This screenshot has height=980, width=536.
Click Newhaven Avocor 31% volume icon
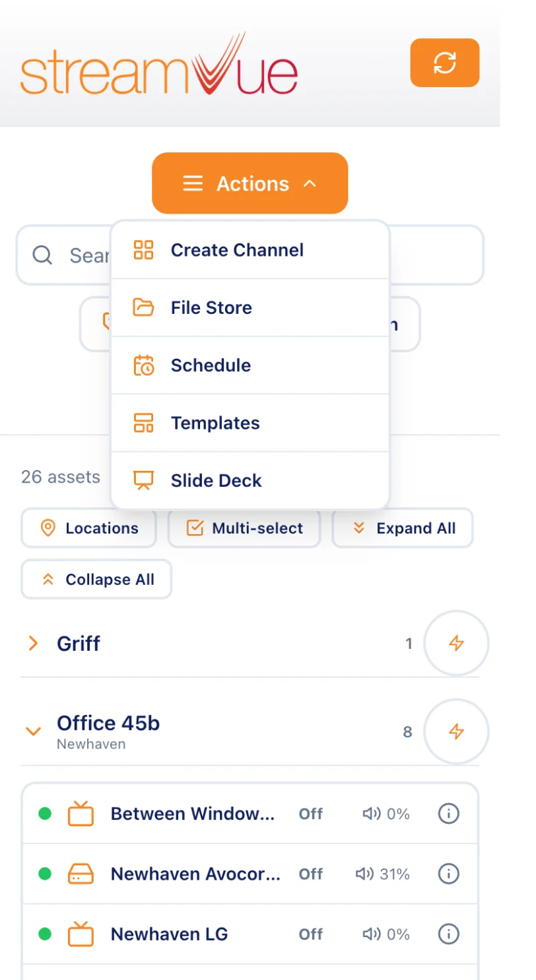click(x=365, y=874)
